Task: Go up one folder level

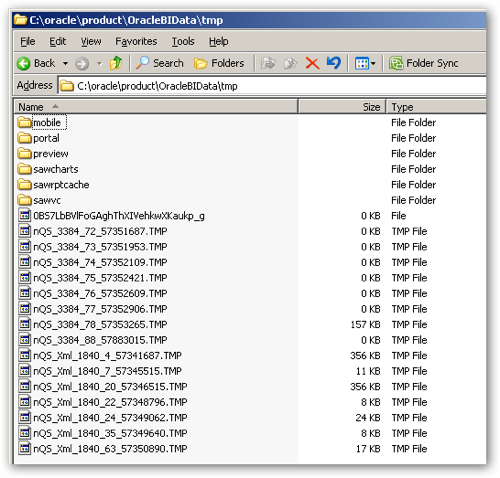Action: tap(116, 63)
